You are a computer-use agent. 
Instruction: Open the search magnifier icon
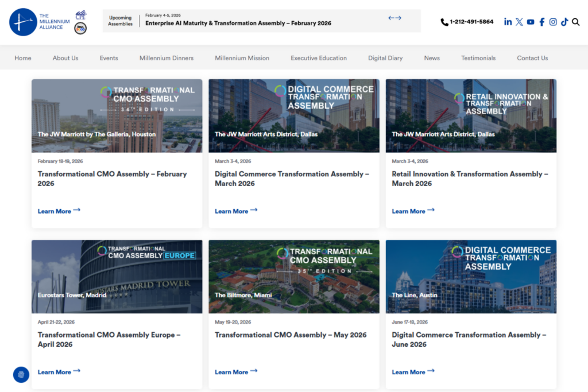click(575, 22)
